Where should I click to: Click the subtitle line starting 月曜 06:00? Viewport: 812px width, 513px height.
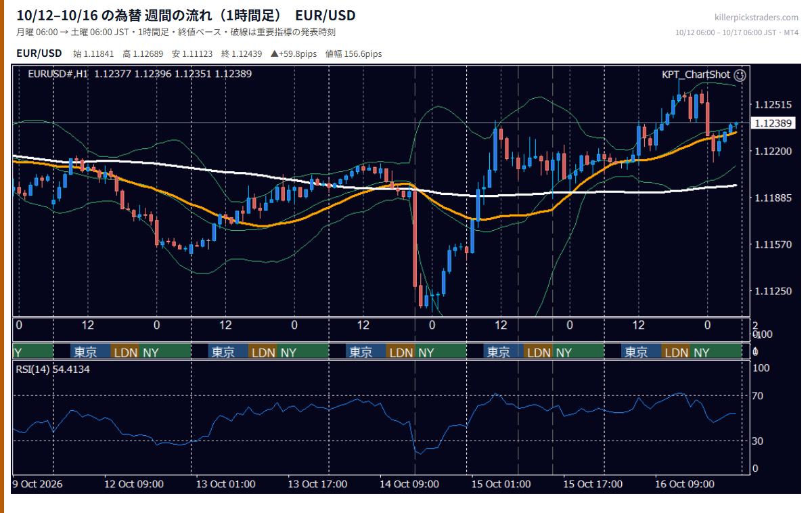click(x=176, y=32)
